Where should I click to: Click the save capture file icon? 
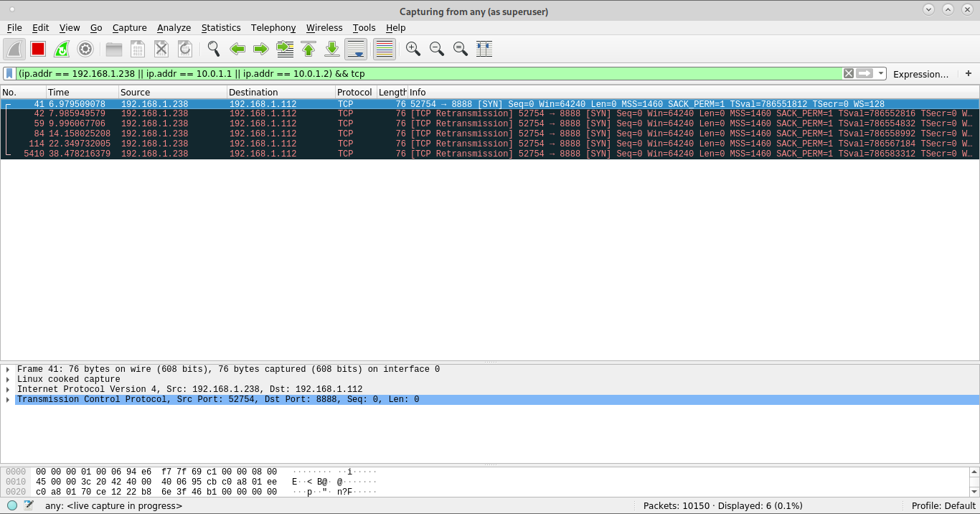coord(138,49)
